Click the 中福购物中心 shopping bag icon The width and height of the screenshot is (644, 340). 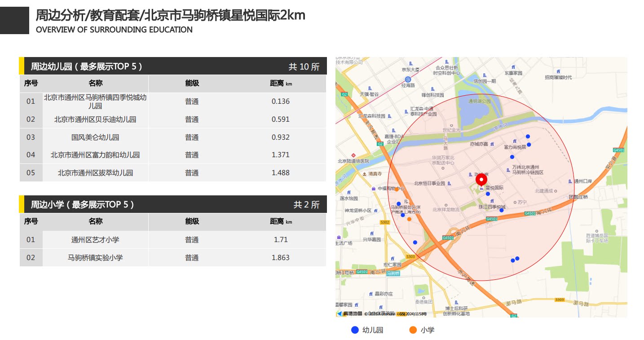tap(374, 189)
